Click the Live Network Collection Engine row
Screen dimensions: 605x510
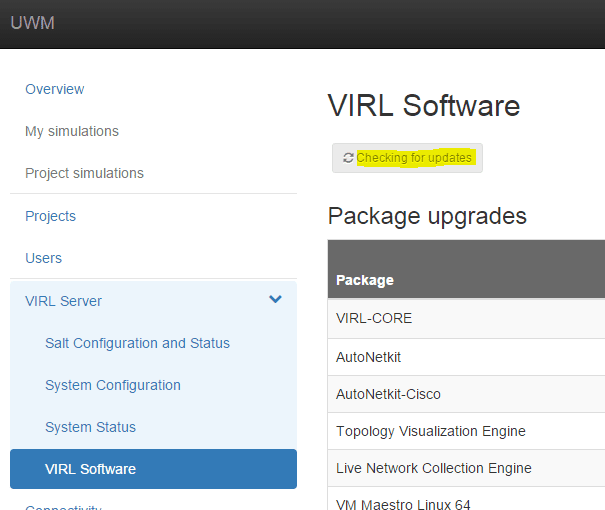(x=433, y=468)
